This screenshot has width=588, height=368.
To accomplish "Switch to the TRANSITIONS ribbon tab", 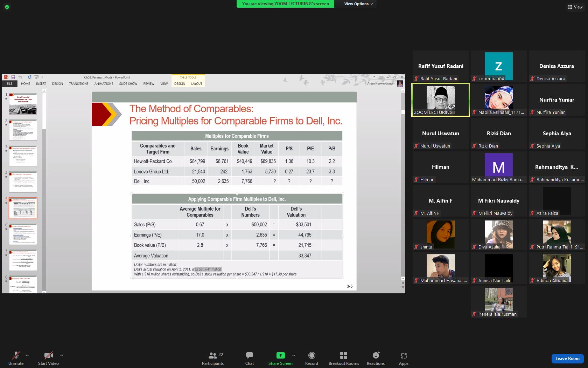I will pyautogui.click(x=79, y=84).
